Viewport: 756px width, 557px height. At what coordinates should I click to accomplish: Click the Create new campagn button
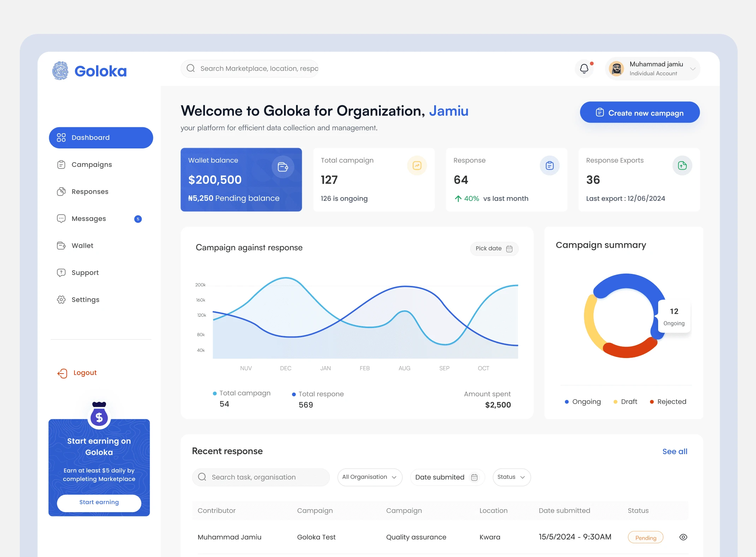pos(639,113)
